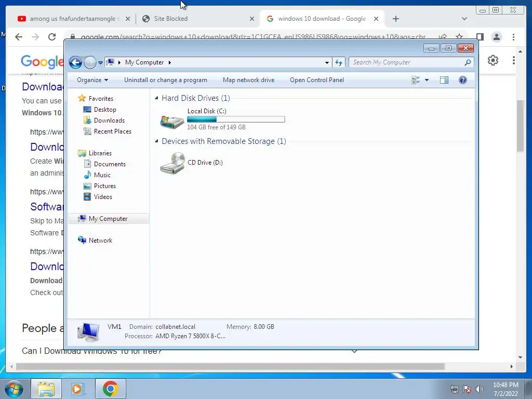Viewport: 532px width, 399px height.
Task: Expand Can I Download Windows 10 question
Action: pyautogui.click(x=354, y=351)
